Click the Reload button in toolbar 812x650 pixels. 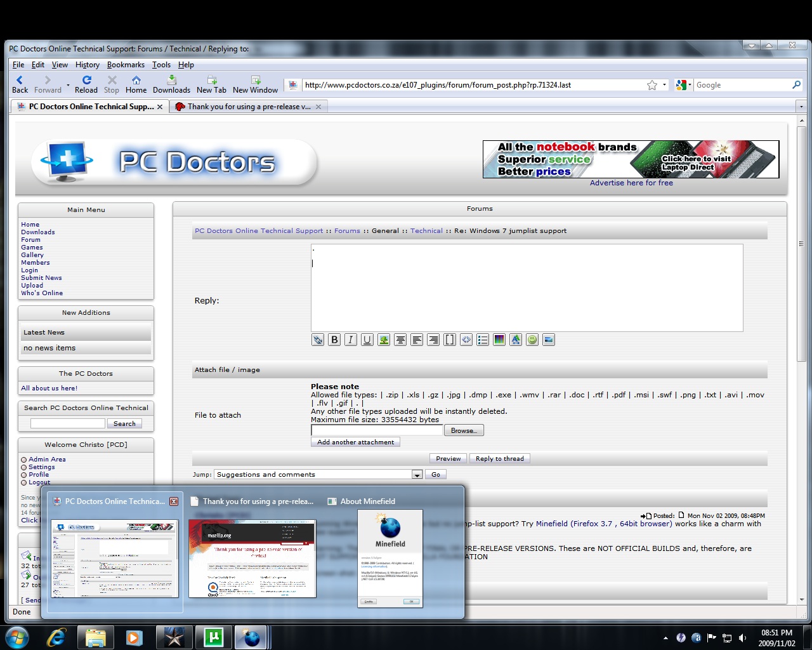[x=86, y=84]
